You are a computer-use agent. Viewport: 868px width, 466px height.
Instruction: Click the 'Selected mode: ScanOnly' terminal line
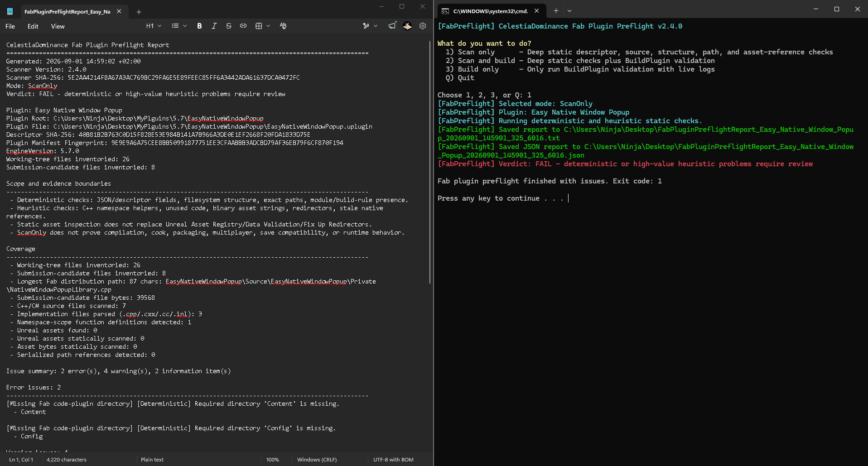[515, 104]
